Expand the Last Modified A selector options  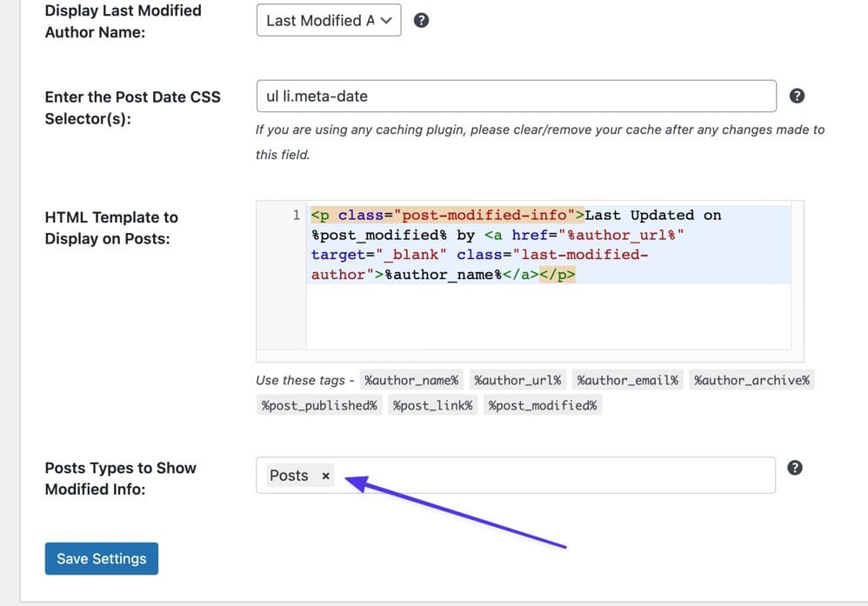pyautogui.click(x=390, y=19)
